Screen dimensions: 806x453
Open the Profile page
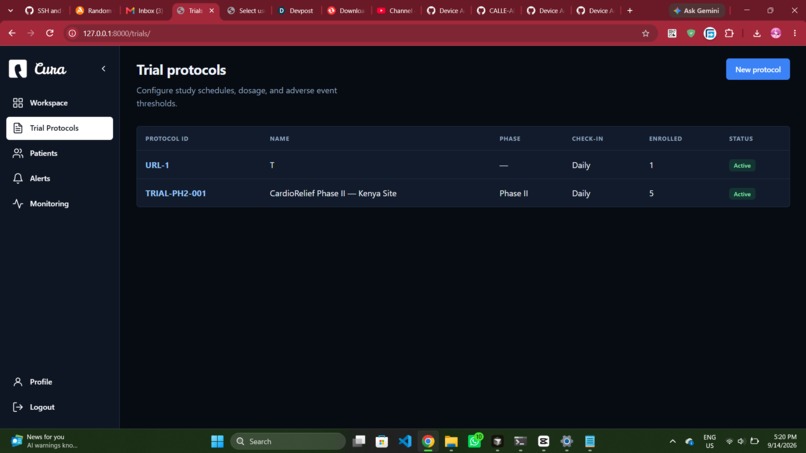click(x=60, y=382)
